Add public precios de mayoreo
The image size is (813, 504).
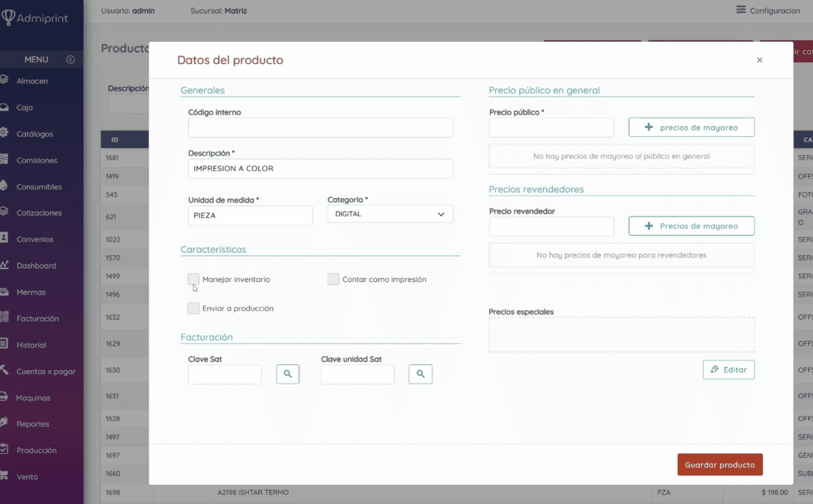pyautogui.click(x=691, y=127)
